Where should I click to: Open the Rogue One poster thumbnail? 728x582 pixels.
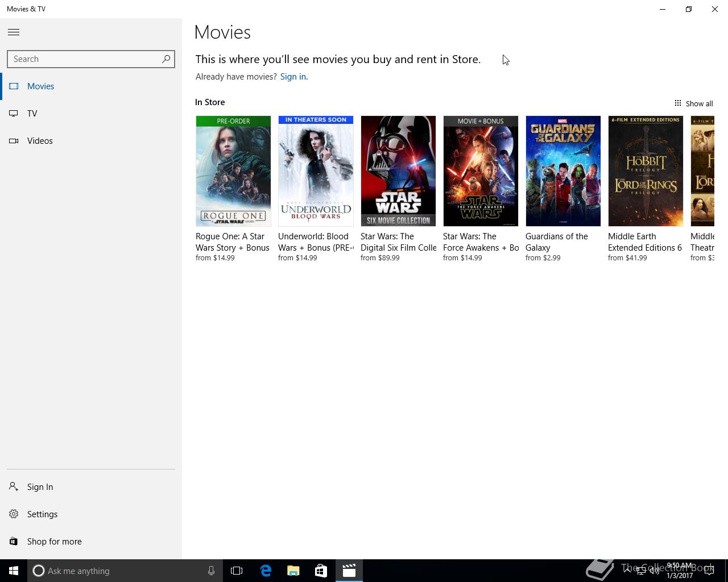tap(233, 171)
